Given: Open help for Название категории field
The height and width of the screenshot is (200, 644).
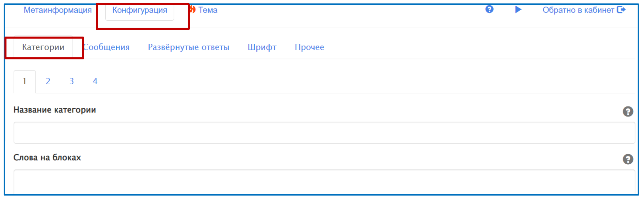Looking at the screenshot, I should [x=628, y=111].
